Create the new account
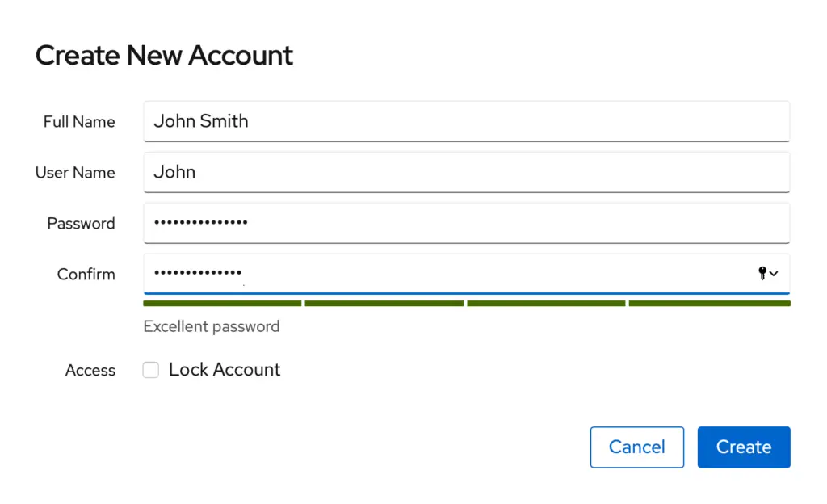The width and height of the screenshot is (827, 504). (744, 447)
